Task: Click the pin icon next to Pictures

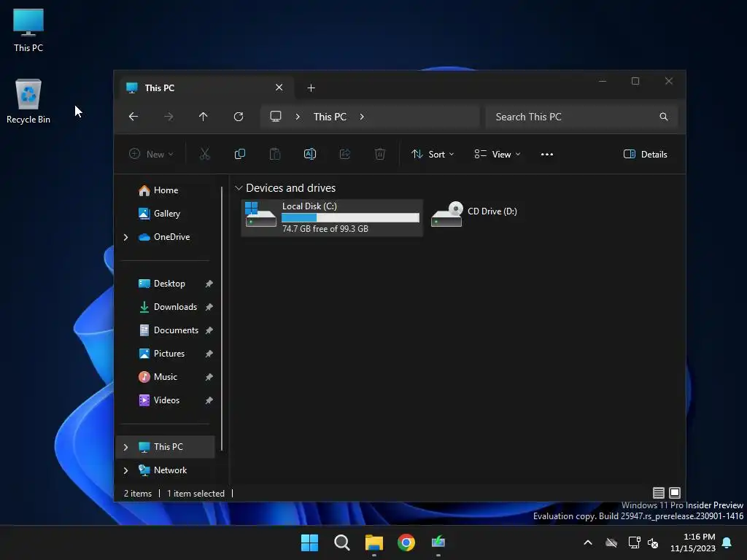Action: click(209, 354)
